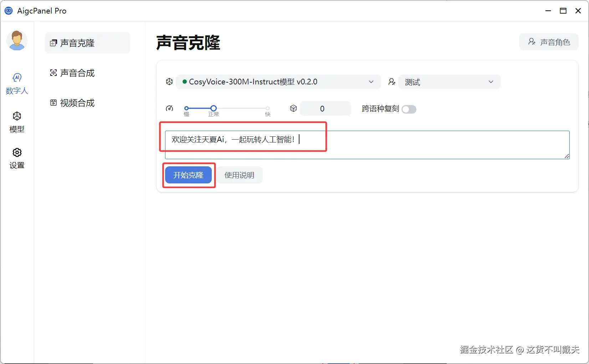Toggle the 跨语种复刻 switch
The width and height of the screenshot is (589, 364).
(x=409, y=109)
